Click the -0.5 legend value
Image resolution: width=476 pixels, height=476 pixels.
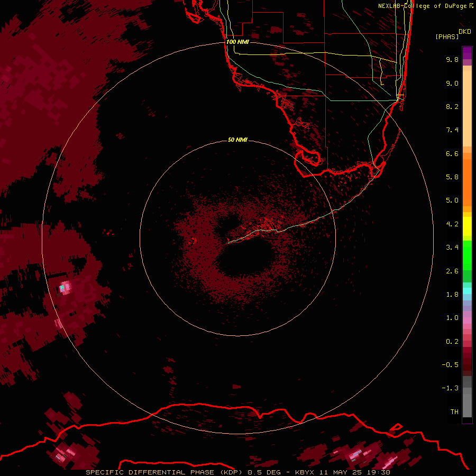click(x=450, y=365)
